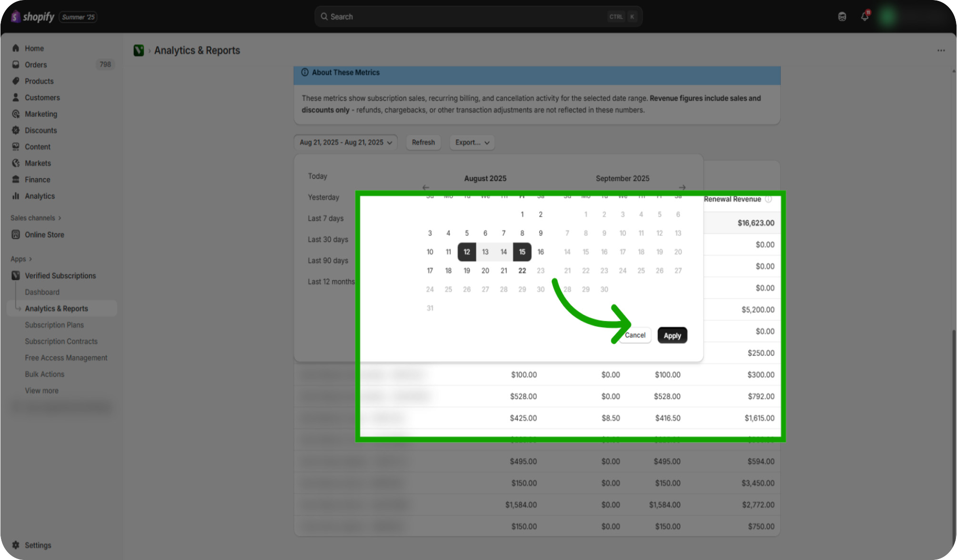Image resolution: width=957 pixels, height=560 pixels.
Task: Click the $2,772.00 revenue cell
Action: (758, 505)
